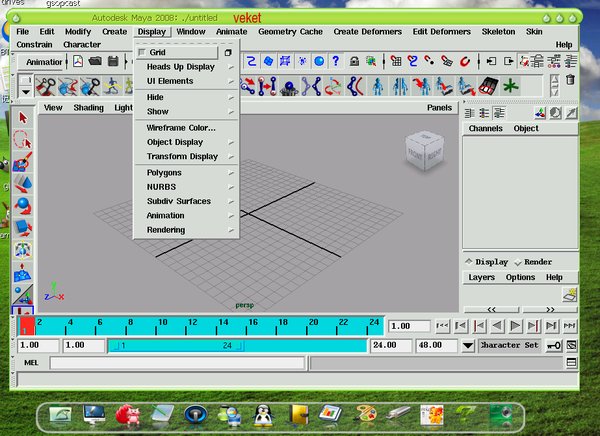This screenshot has height=436, width=600.
Task: Click the Character Set button
Action: pos(509,345)
